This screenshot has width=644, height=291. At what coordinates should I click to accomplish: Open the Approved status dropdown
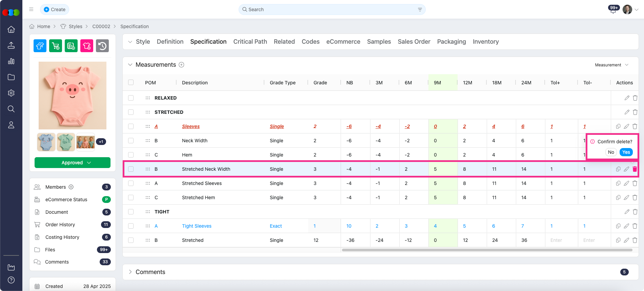[73, 163]
